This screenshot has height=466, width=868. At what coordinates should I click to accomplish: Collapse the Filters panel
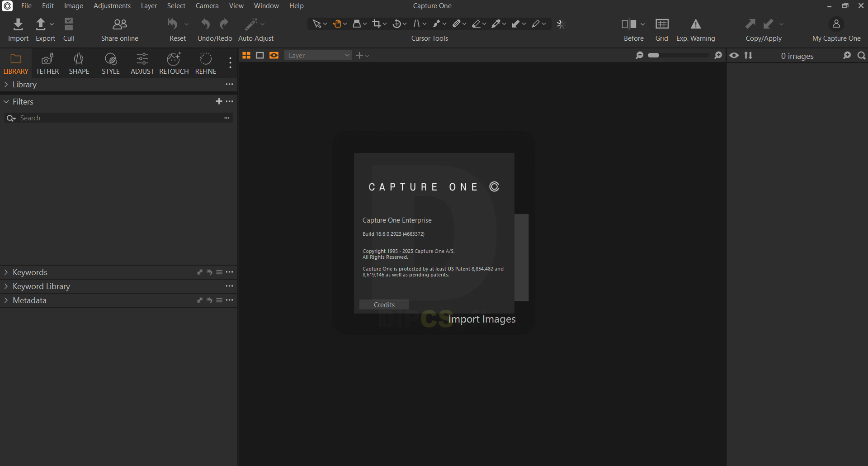[6, 102]
